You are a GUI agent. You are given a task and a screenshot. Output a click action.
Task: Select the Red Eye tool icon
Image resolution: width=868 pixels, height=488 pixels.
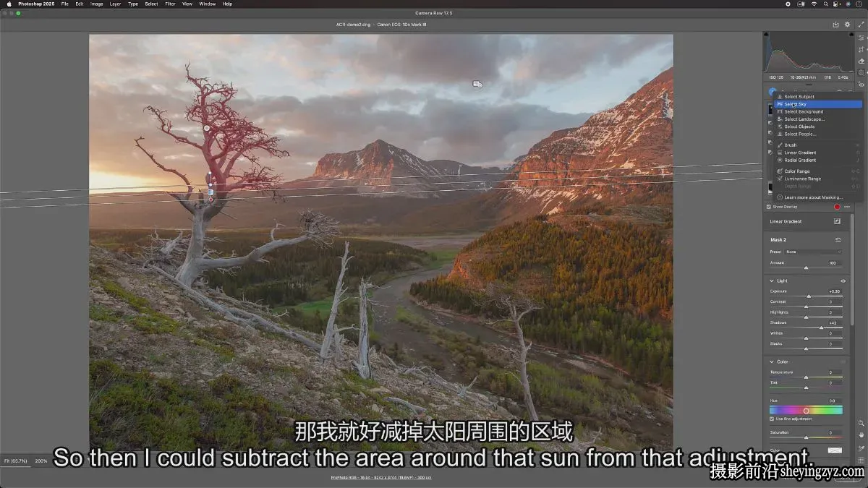point(861,85)
